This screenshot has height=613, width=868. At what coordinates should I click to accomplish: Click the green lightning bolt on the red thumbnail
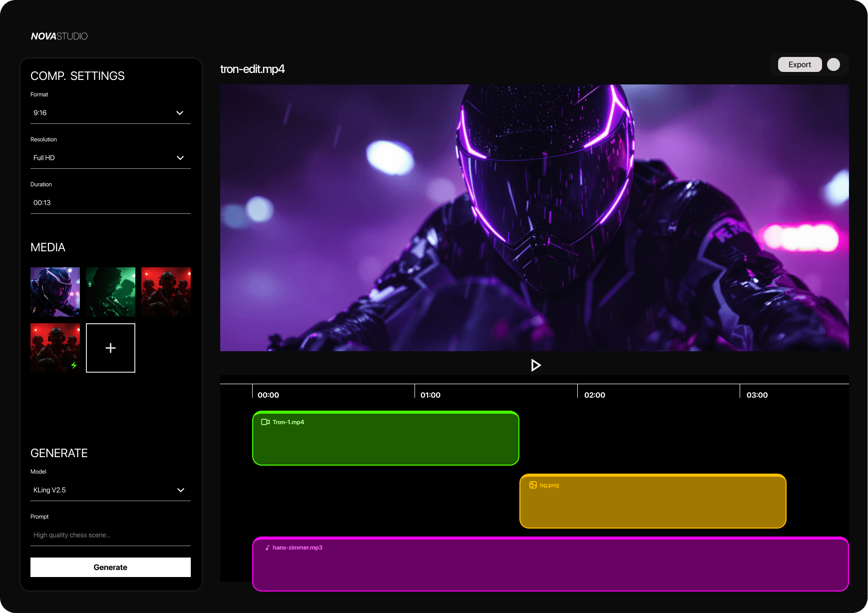74,365
